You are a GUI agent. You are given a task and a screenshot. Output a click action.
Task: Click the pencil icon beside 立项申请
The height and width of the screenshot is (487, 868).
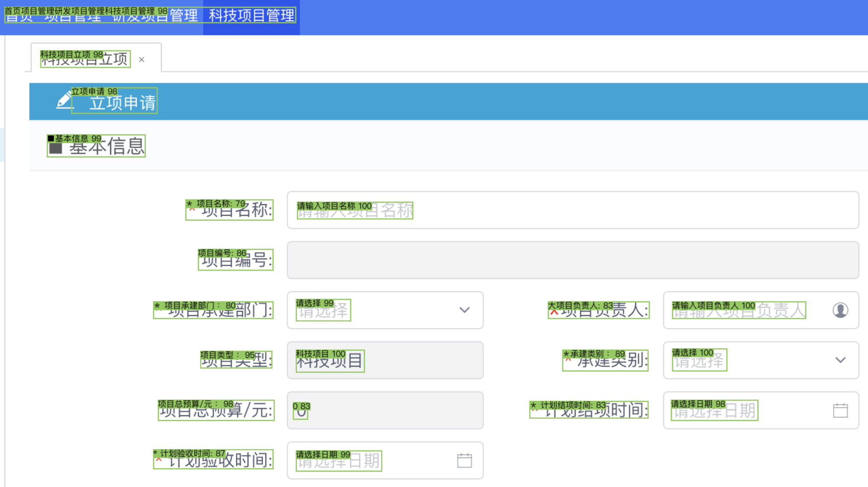coord(64,101)
